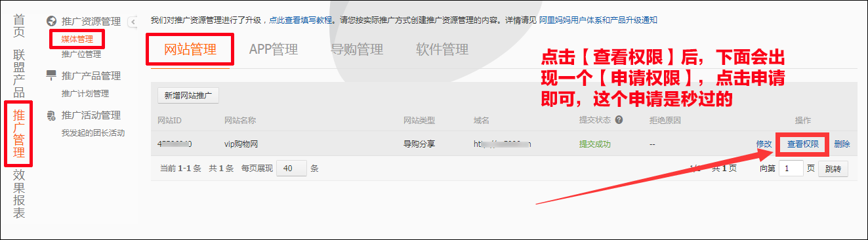
Task: Focus the 向第 page number input field
Action: pos(791,169)
